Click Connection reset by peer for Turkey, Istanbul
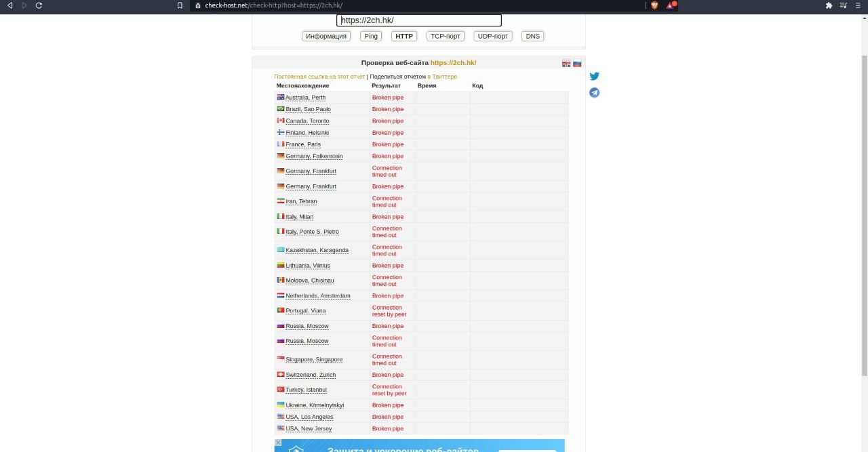The image size is (868, 452). [389, 390]
